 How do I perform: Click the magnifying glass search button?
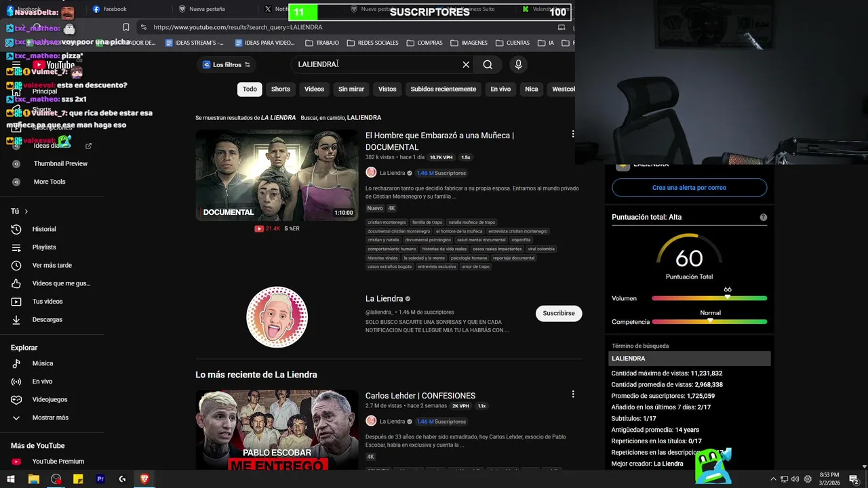point(488,64)
